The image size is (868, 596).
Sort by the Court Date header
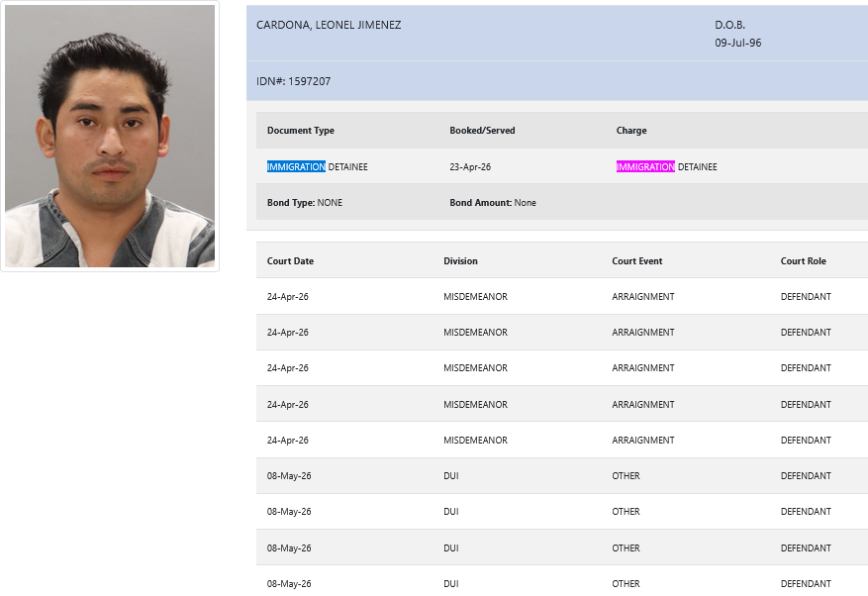pos(290,261)
